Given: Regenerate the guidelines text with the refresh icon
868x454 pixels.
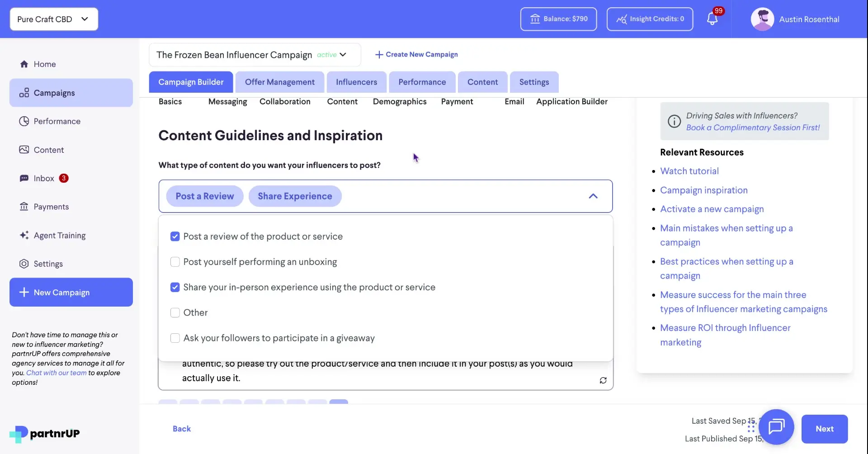Looking at the screenshot, I should 603,380.
